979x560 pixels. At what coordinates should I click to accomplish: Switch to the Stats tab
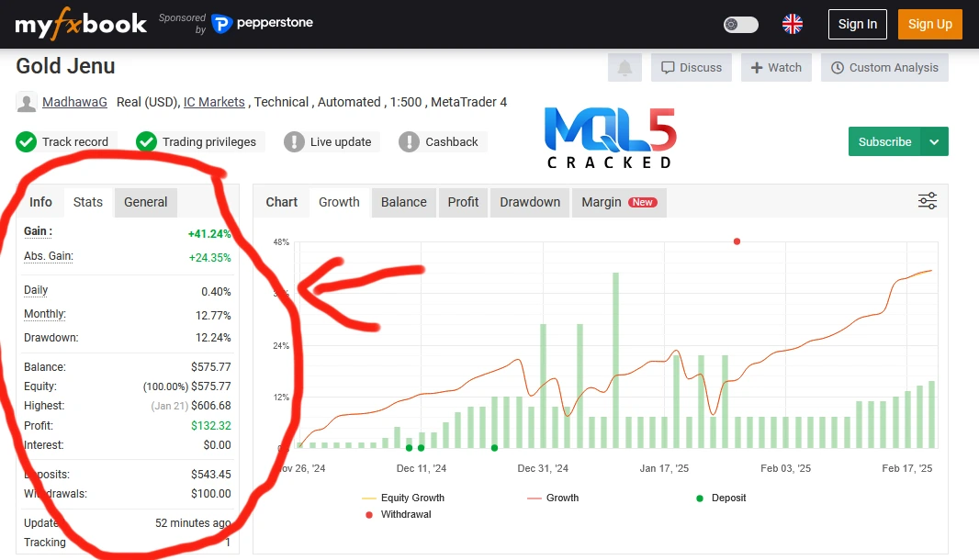click(x=88, y=202)
